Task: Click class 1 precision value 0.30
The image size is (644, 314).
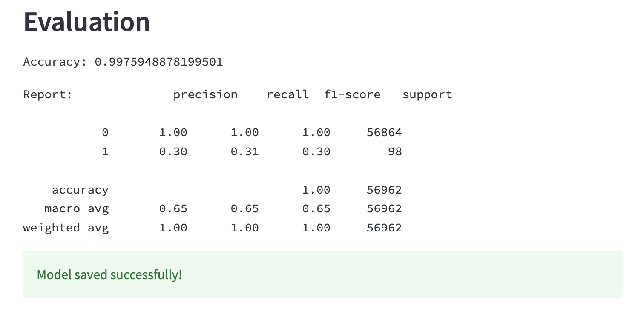Action: pyautogui.click(x=173, y=151)
